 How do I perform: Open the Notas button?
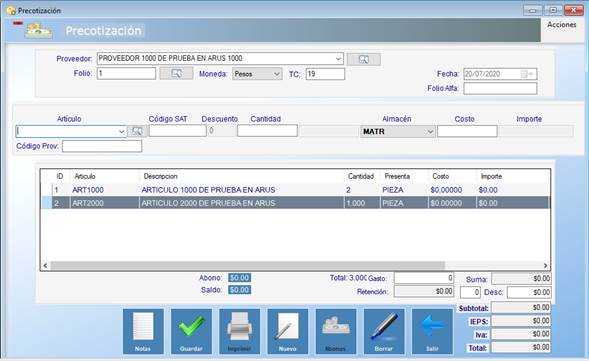pos(143,331)
